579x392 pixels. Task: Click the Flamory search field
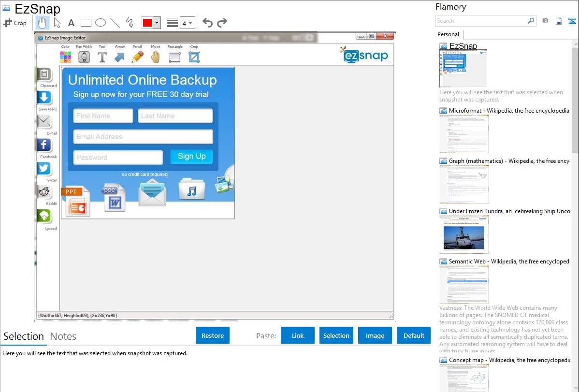coord(481,21)
